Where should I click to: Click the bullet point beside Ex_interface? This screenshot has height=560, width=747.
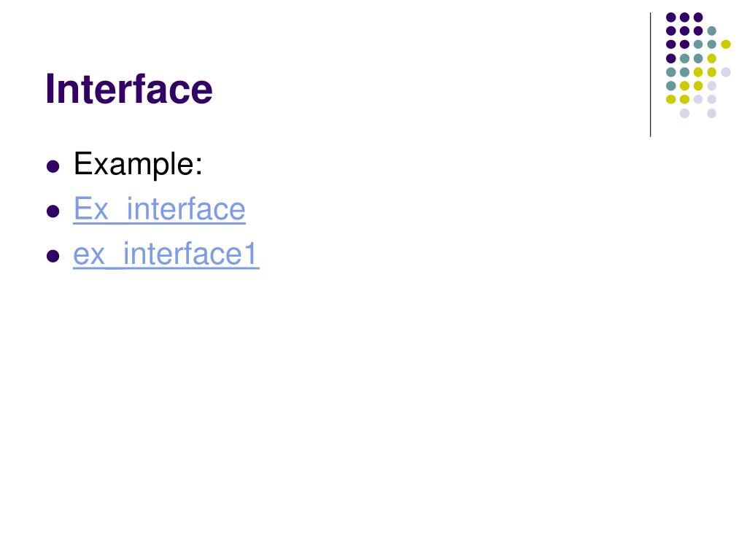(53, 211)
